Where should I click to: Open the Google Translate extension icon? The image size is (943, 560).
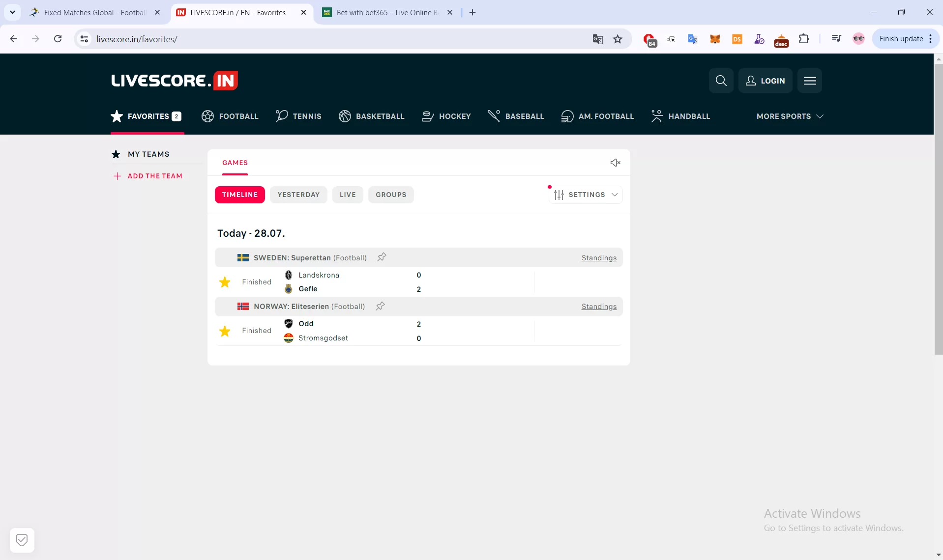tap(692, 39)
